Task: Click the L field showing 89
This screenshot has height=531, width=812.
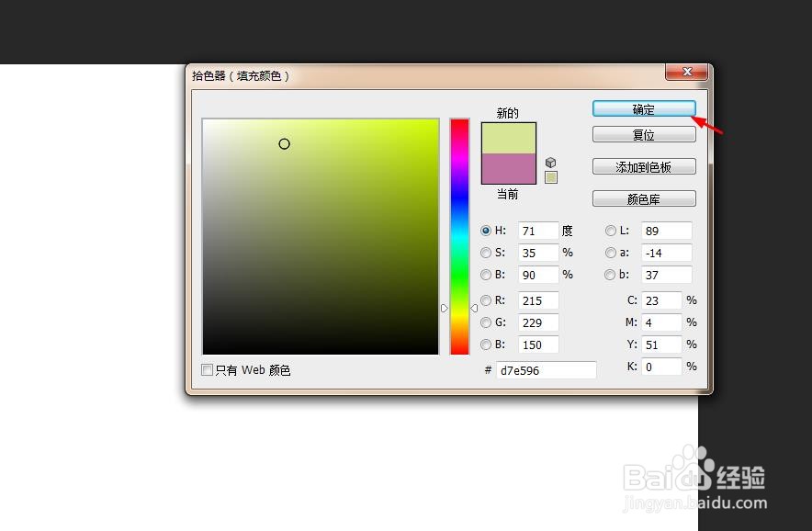Action: tap(667, 231)
